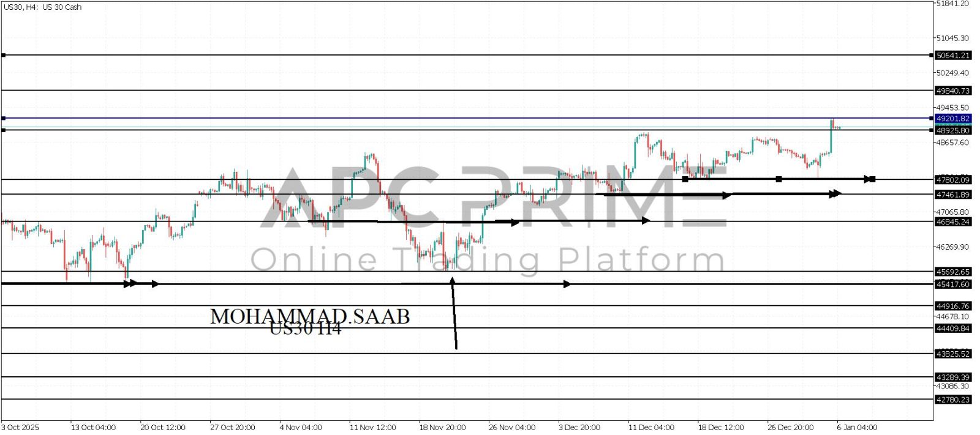Click left anchor square of blue 49201.82 line
Viewport: 980px width, 435px height.
4,118
